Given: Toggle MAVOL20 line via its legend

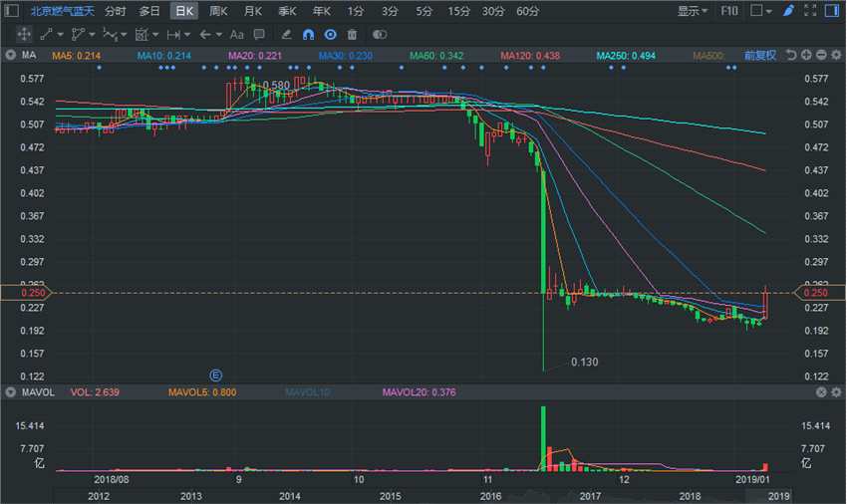Looking at the screenshot, I should [x=419, y=392].
